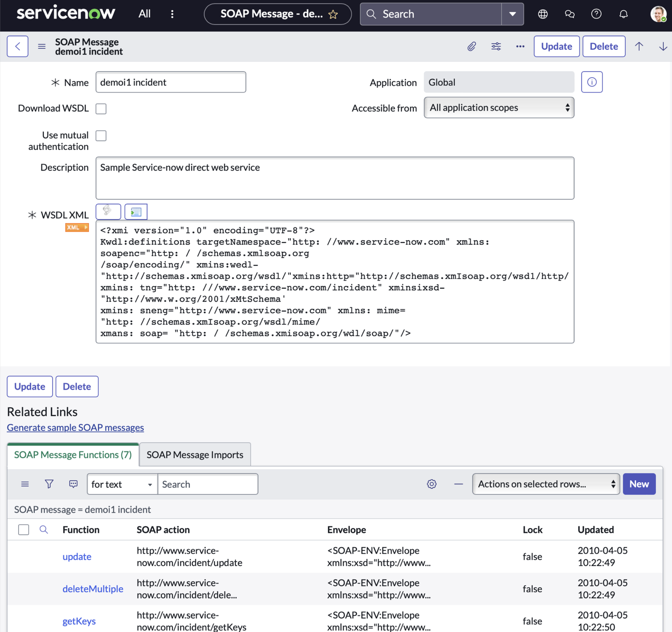Click the list activity stream icon
The width and height of the screenshot is (672, 632).
(73, 484)
